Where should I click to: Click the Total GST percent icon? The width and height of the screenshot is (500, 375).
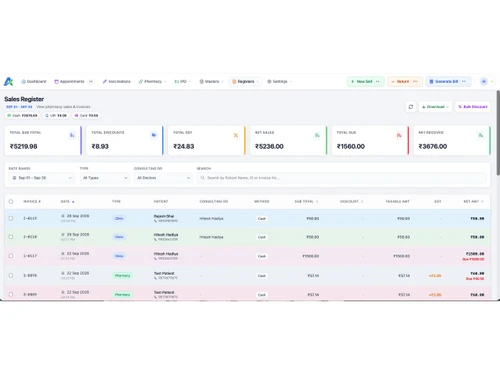click(236, 135)
